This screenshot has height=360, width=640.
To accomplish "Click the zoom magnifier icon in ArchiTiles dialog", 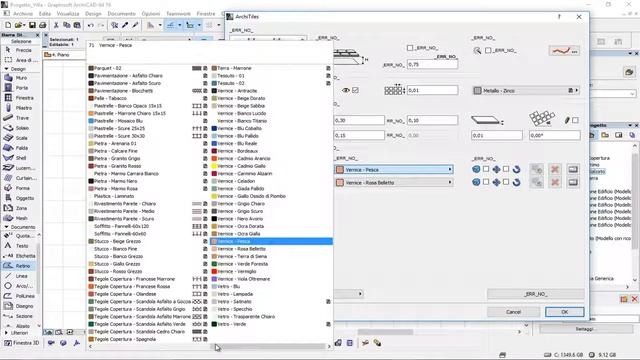I will point(477,51).
